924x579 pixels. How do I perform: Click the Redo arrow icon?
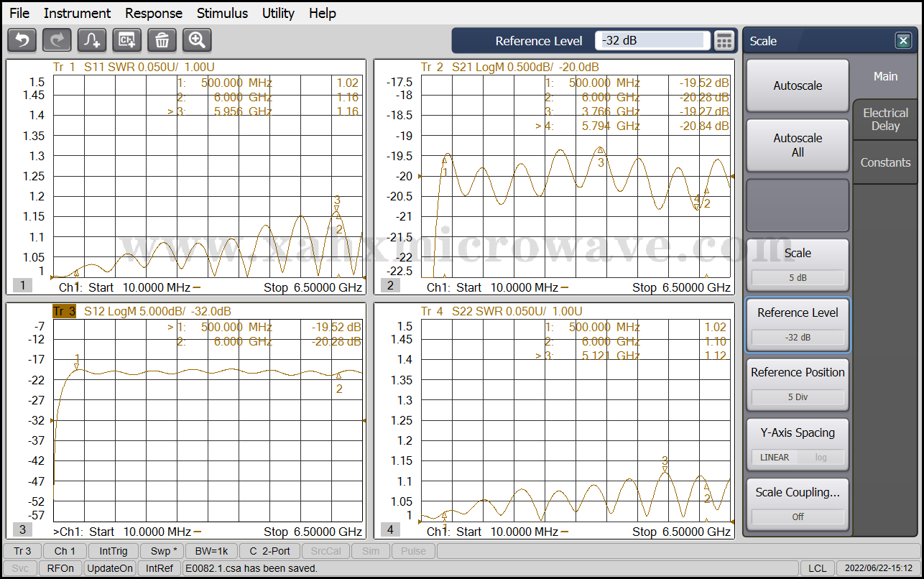tap(57, 40)
